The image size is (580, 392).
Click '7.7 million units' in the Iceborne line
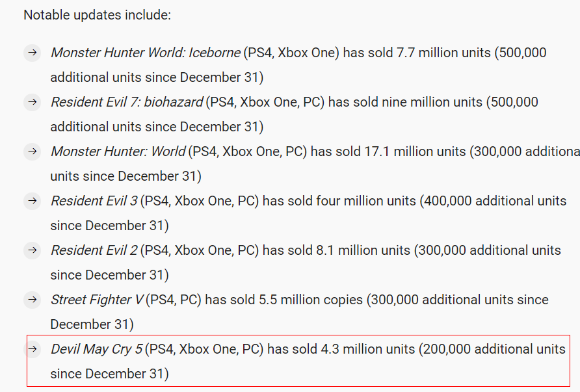point(443,53)
